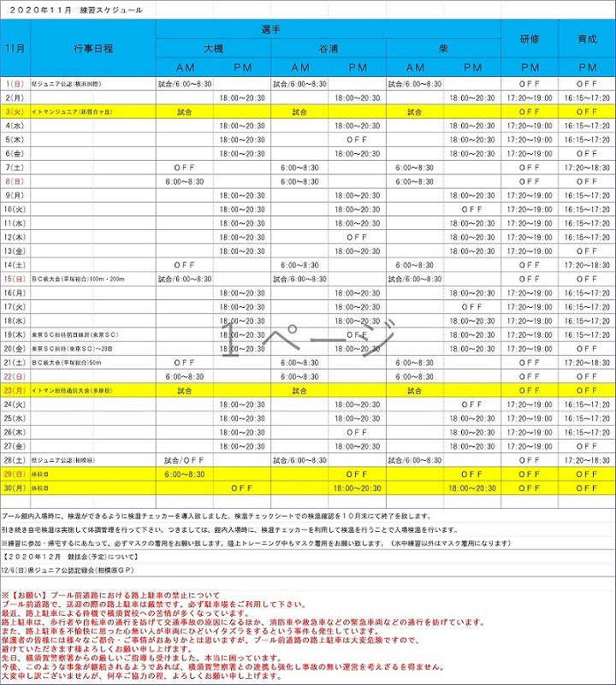Screen dimensions: 616x685
Task: Click event 県ジュニア公認(相模原)
Action: pos(63,460)
